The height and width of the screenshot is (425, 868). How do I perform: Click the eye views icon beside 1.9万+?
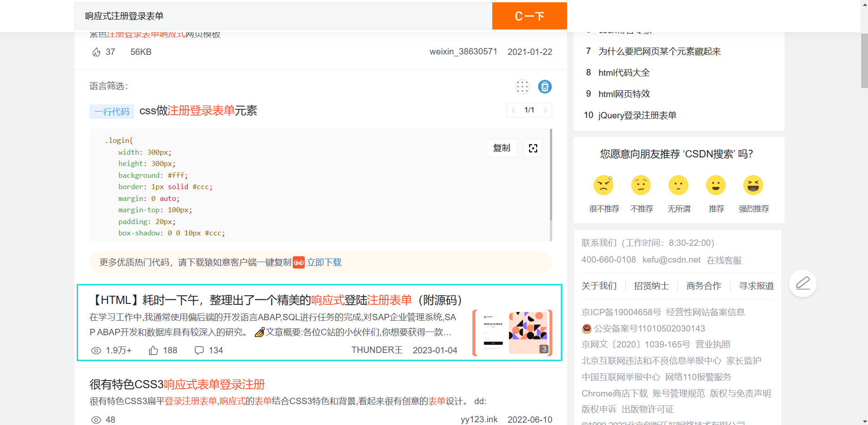tap(96, 351)
